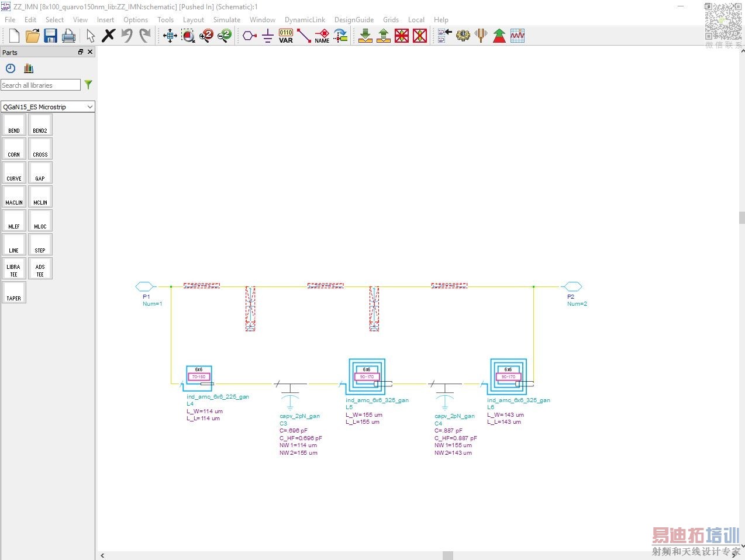Open the DynamicLink menu
Viewport: 745px width, 560px height.
coord(305,19)
